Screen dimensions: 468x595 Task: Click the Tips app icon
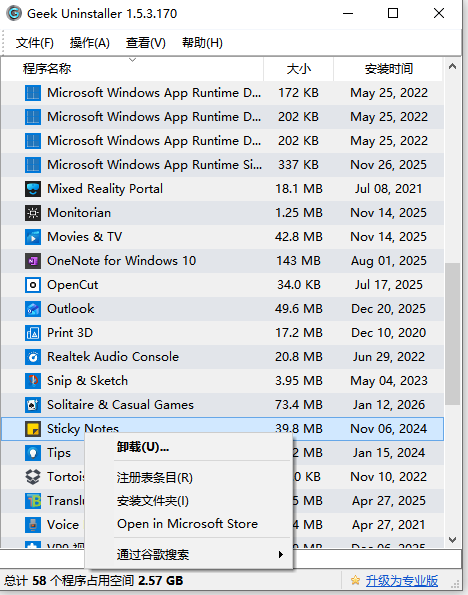coord(33,453)
